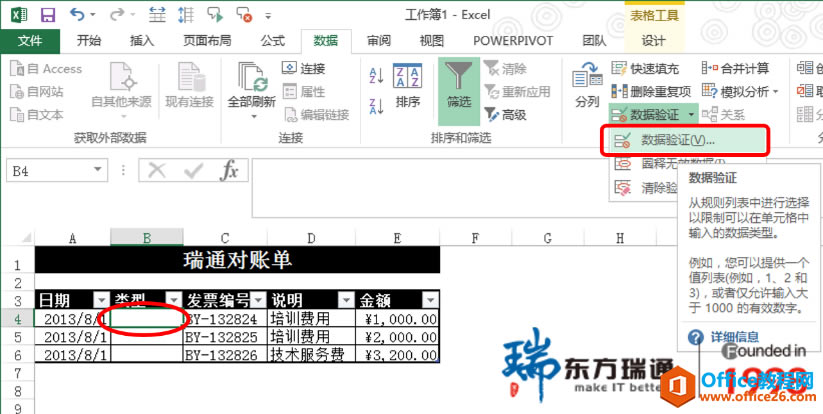Choose 数据验证(V)... menu item
Image resolution: width=823 pixels, height=414 pixels.
[685, 140]
